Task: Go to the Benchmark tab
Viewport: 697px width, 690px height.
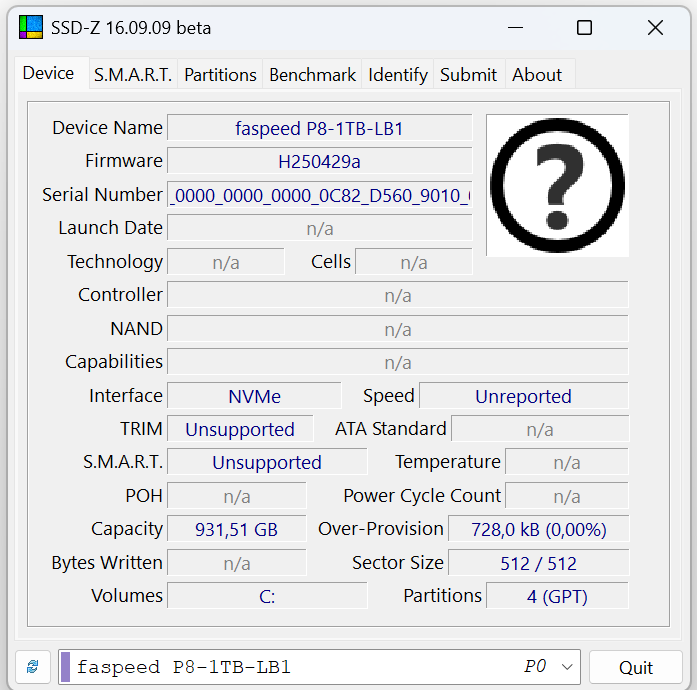Action: [313, 75]
